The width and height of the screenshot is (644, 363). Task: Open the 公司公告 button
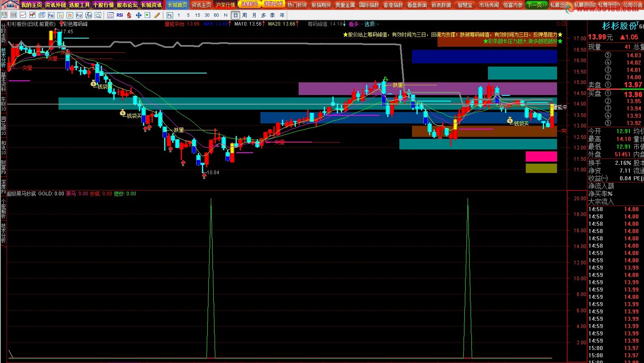[633, 5]
